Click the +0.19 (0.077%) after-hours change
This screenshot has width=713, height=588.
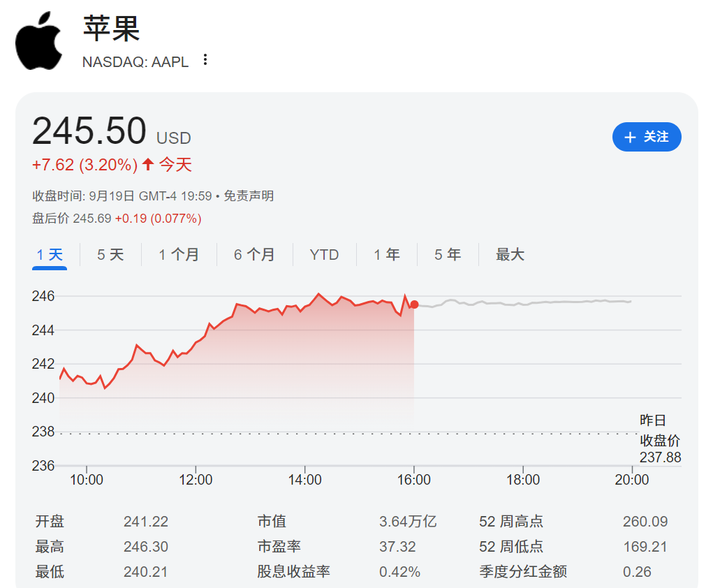click(159, 219)
